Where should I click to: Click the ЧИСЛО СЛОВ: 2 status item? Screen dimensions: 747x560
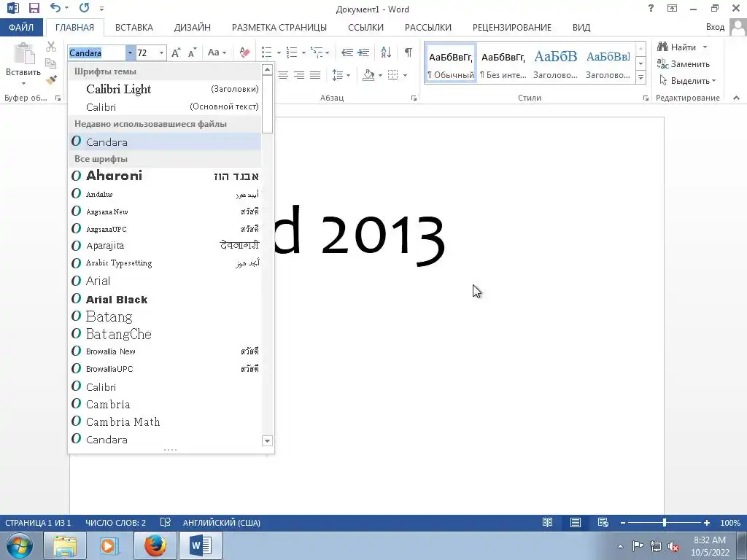point(115,522)
